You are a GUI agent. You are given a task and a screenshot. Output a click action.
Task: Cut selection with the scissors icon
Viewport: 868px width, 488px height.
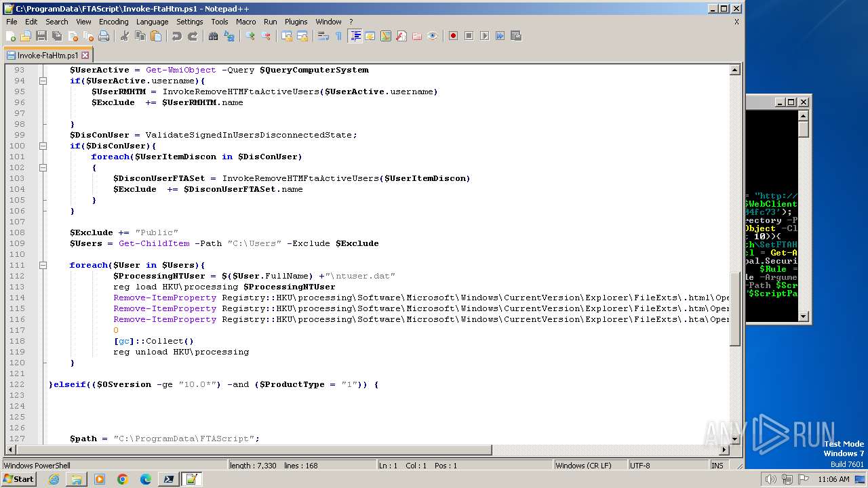point(125,36)
